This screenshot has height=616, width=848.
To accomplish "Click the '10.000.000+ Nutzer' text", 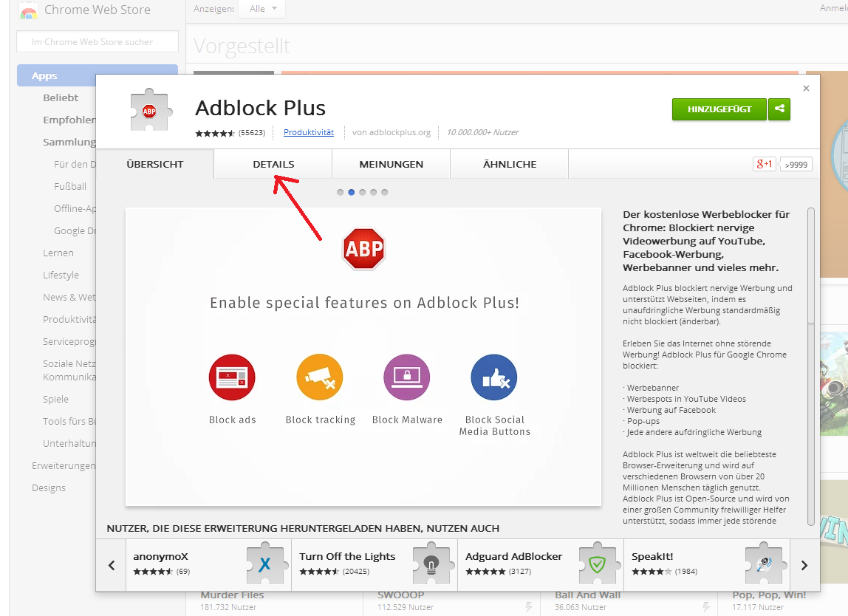I will tap(482, 132).
